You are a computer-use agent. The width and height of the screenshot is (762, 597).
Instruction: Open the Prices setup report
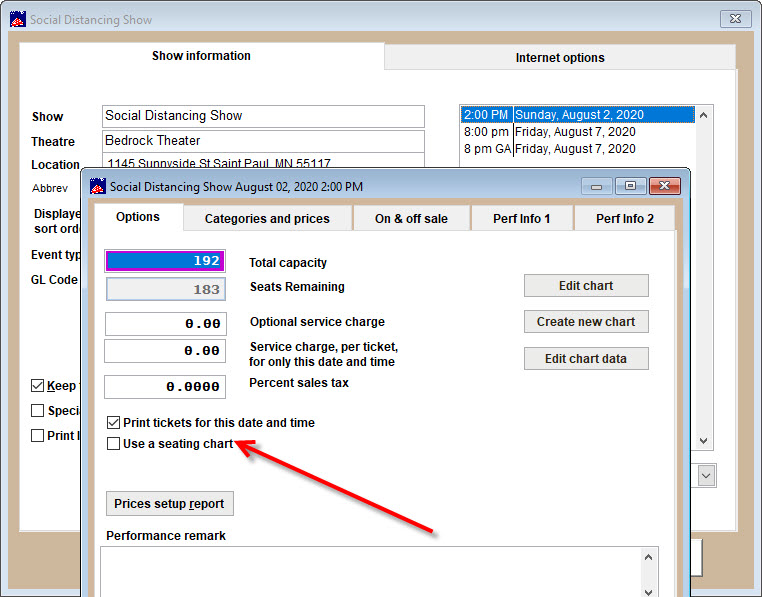click(x=169, y=504)
